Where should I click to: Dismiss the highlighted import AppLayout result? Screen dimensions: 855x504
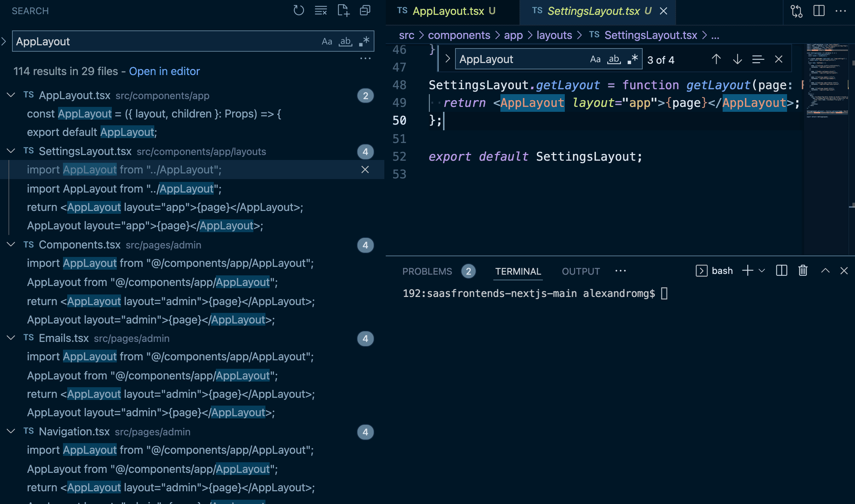pyautogui.click(x=365, y=170)
